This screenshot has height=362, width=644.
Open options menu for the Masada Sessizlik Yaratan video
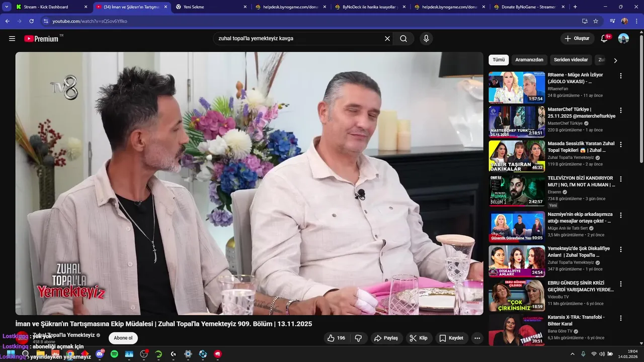coord(621,144)
